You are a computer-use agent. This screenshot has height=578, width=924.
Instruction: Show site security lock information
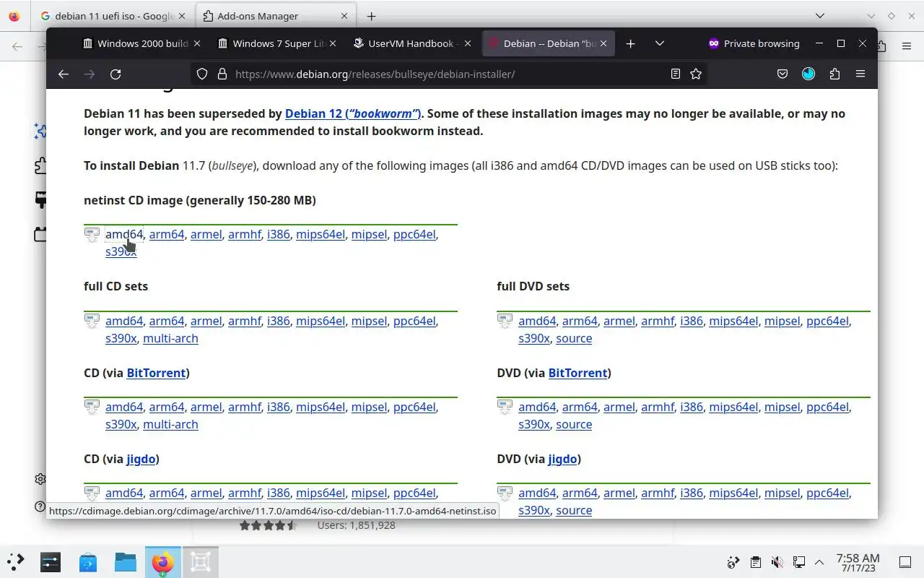pyautogui.click(x=222, y=74)
